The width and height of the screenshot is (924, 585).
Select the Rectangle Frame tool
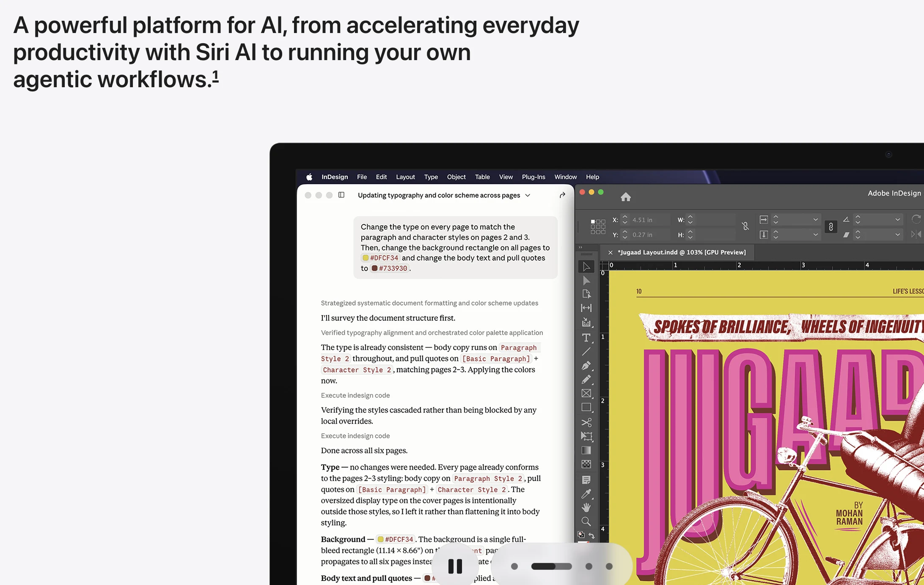pos(586,394)
